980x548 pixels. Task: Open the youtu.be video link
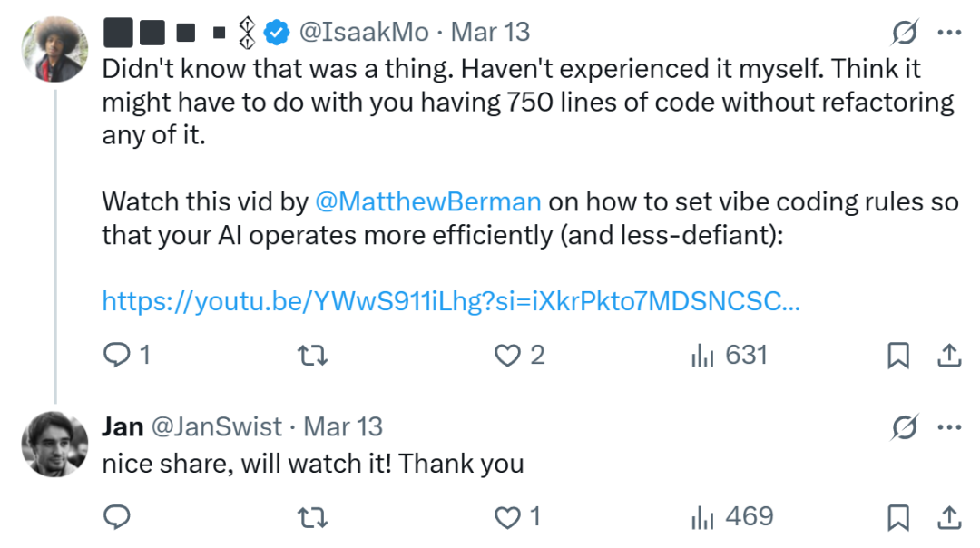450,300
